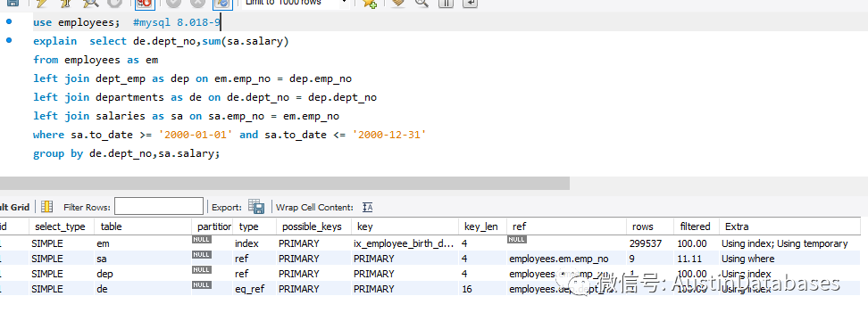Screen dimensions: 868x321
Task: Click the beautify query broom icon
Action: (x=398, y=4)
